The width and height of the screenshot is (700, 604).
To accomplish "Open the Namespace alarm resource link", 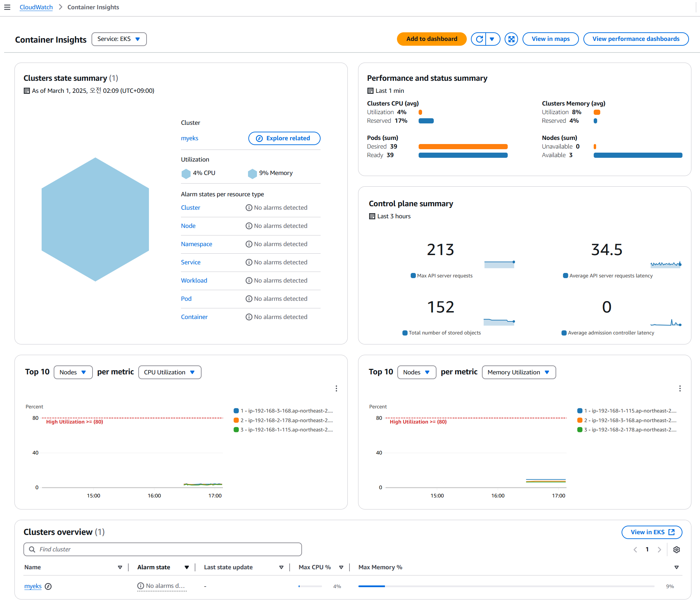I will (196, 244).
